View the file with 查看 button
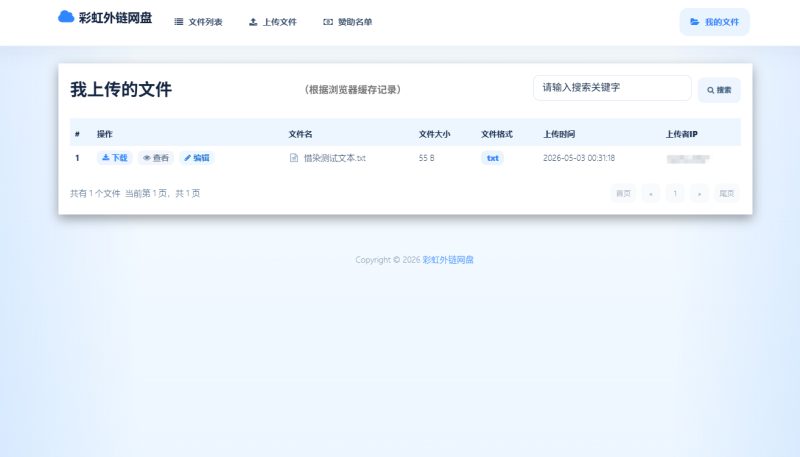The image size is (800, 457). [156, 158]
